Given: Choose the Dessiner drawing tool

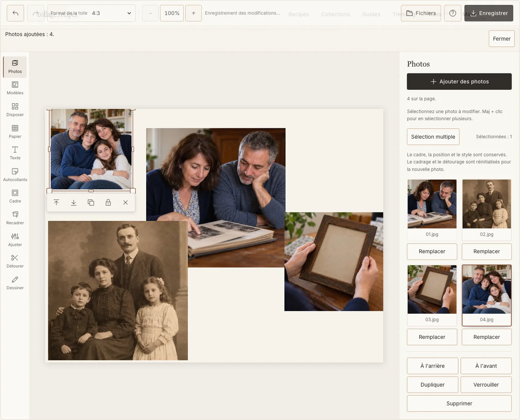Looking at the screenshot, I should tap(15, 283).
